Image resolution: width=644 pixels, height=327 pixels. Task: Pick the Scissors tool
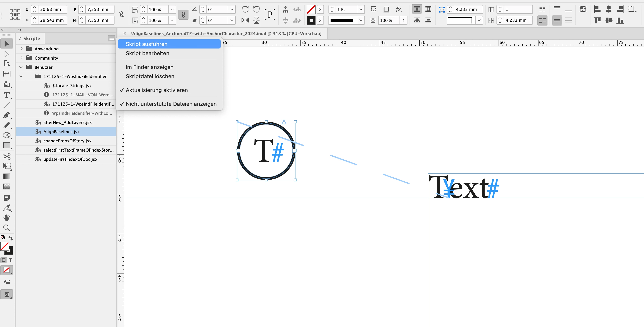pyautogui.click(x=6, y=156)
